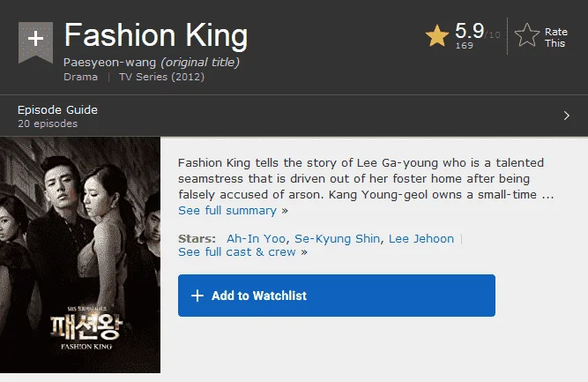Expand the Episode Guide chevron arrow

click(566, 116)
